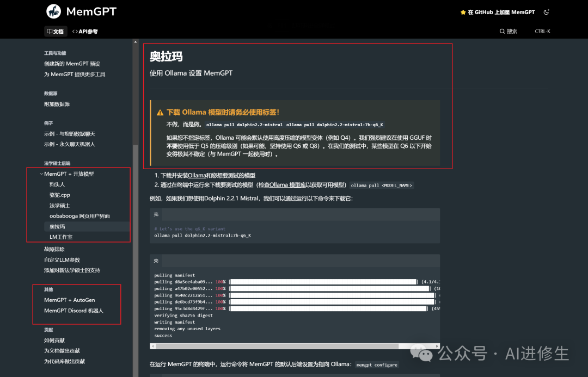Screen dimensions: 588x377
Task: Open 如何贡献 page
Action: [x=54, y=340]
